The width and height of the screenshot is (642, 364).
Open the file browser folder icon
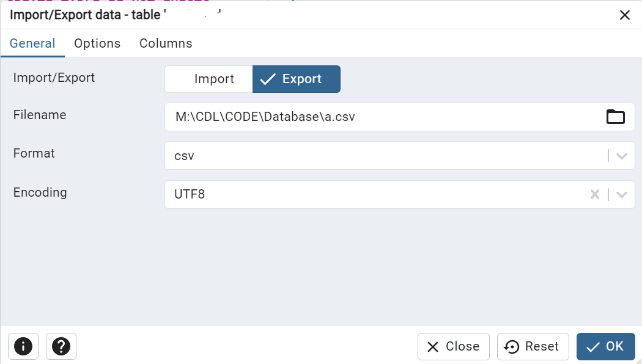tap(615, 117)
